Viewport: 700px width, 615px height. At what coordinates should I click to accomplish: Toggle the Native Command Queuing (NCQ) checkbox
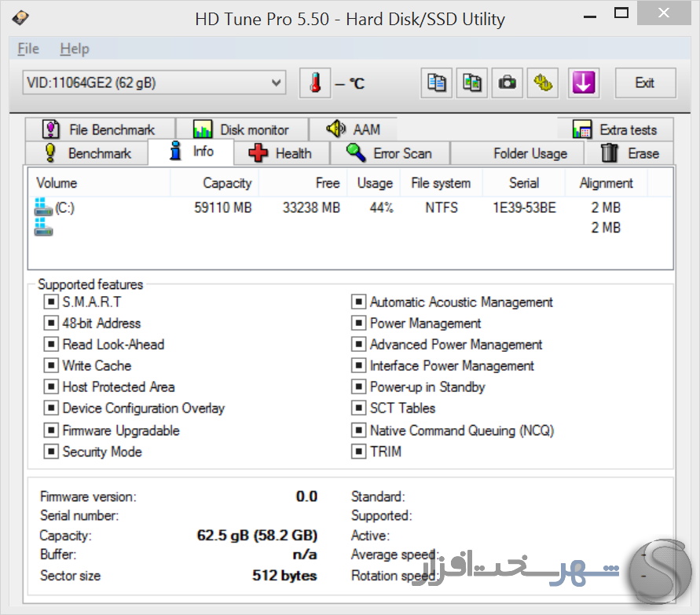tap(358, 430)
